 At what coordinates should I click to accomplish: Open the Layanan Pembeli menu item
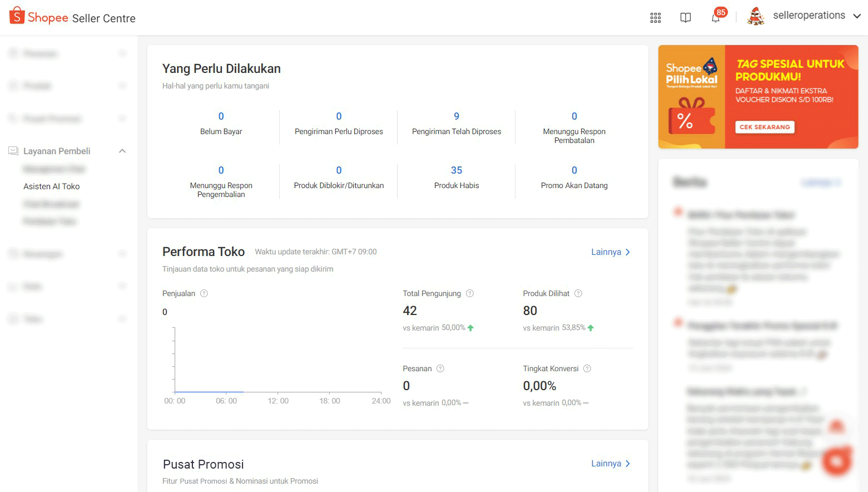[x=56, y=150]
